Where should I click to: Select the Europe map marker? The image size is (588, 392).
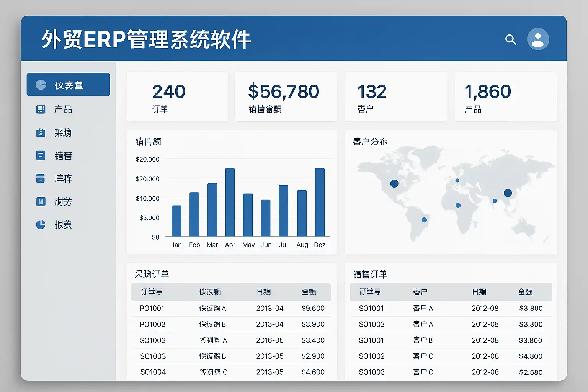(457, 180)
